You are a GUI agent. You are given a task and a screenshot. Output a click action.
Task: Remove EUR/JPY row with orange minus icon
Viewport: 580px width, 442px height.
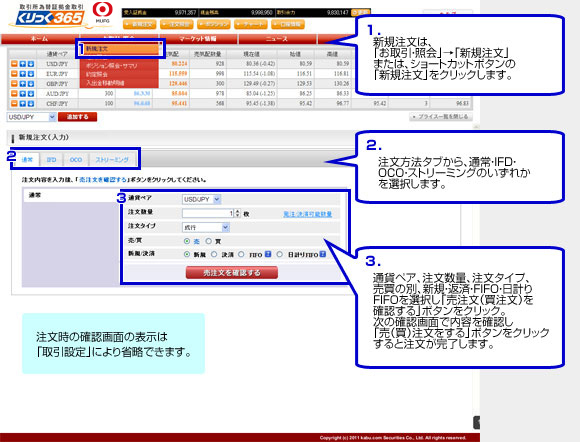click(x=14, y=74)
